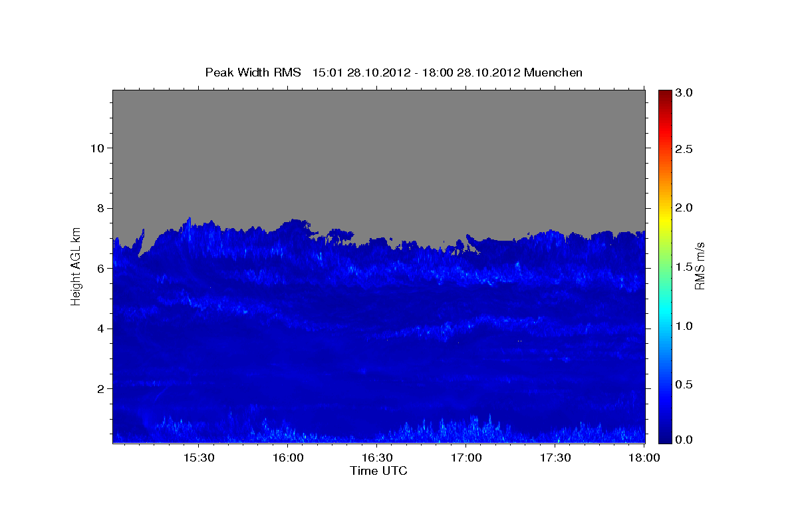Click the 16:30 time tick label
The image size is (798, 532).
[377, 458]
